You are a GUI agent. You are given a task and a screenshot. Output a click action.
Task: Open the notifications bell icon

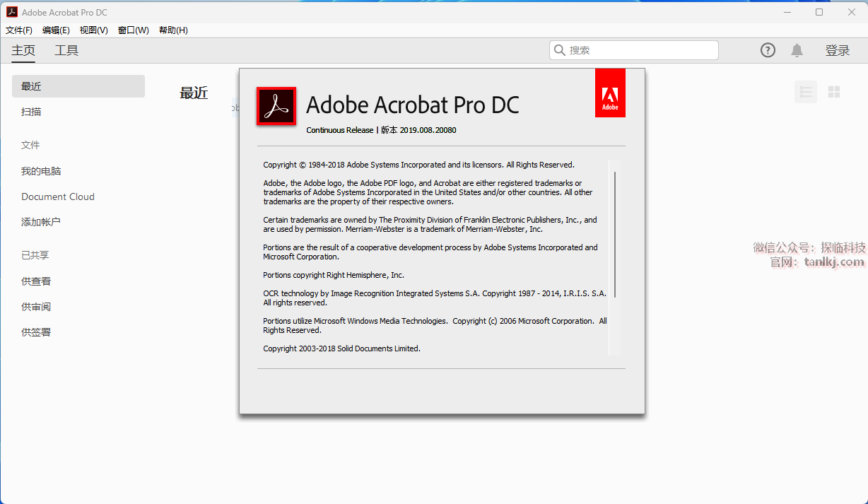[x=797, y=50]
